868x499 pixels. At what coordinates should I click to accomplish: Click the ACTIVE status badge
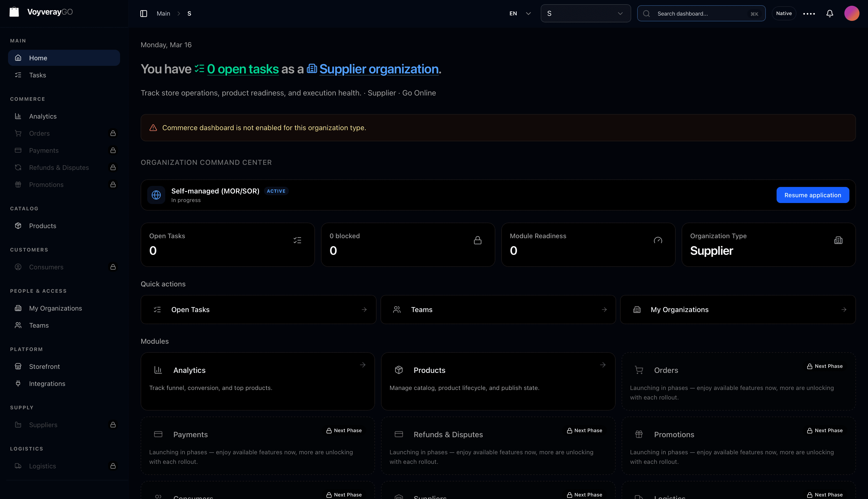276,191
